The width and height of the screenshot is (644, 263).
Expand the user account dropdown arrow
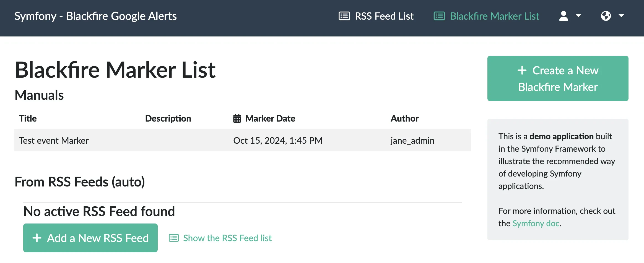tap(578, 16)
